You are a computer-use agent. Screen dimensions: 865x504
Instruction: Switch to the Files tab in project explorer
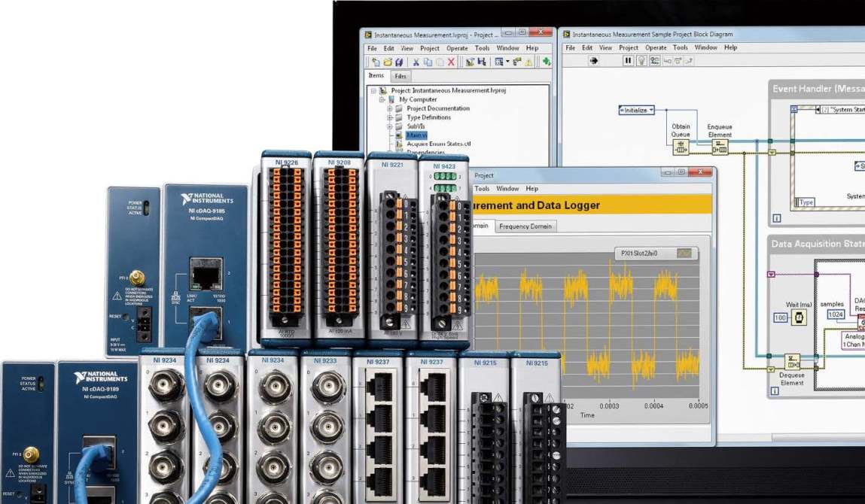point(401,76)
